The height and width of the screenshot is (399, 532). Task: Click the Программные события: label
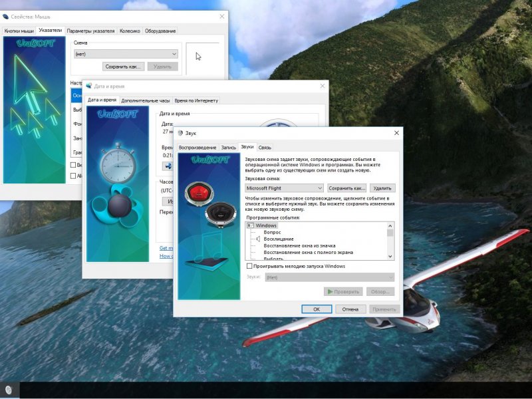[x=273, y=217]
